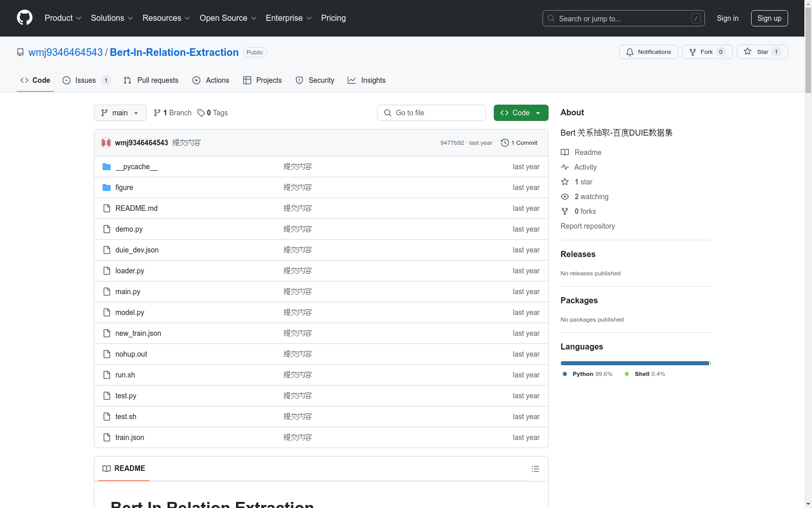Switch to the Issues tab
This screenshot has height=508, width=812.
point(86,80)
